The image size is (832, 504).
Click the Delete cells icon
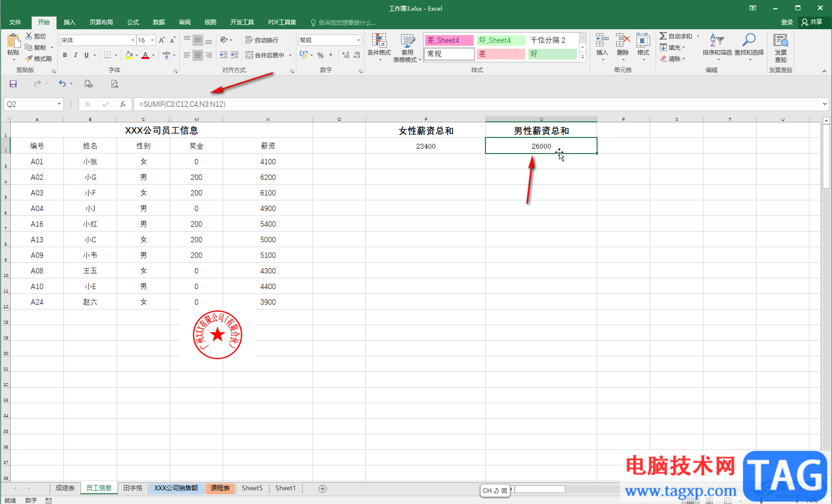point(623,40)
